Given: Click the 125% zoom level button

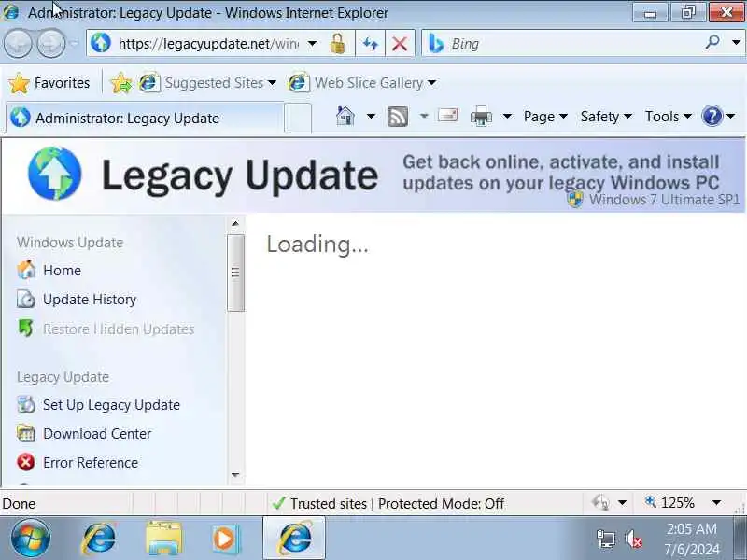Looking at the screenshot, I should point(670,503).
